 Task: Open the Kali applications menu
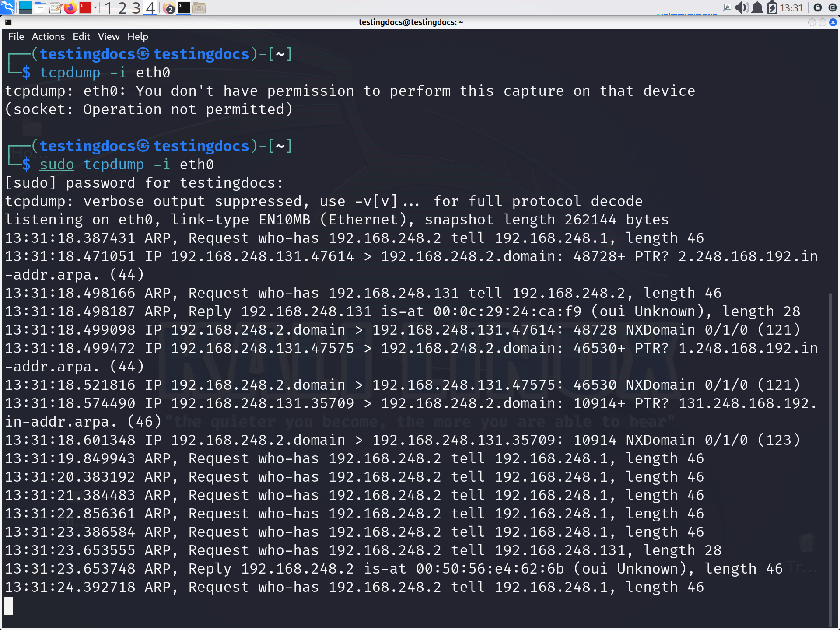click(7, 7)
